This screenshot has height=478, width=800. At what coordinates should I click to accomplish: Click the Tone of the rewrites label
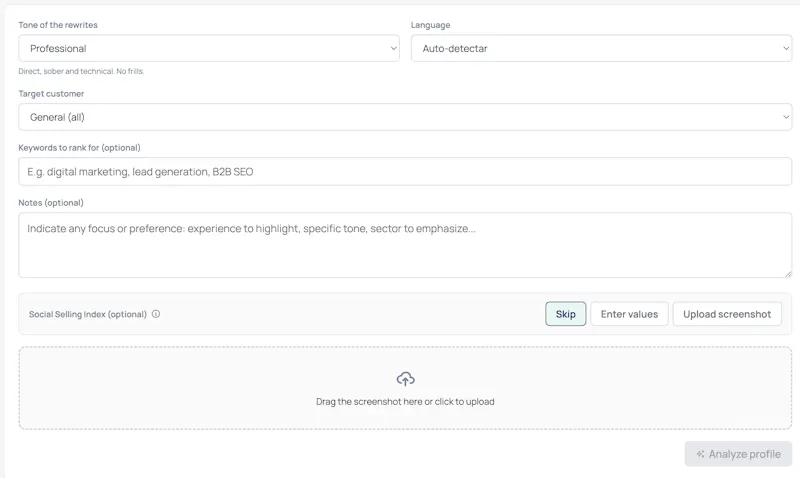(58, 25)
